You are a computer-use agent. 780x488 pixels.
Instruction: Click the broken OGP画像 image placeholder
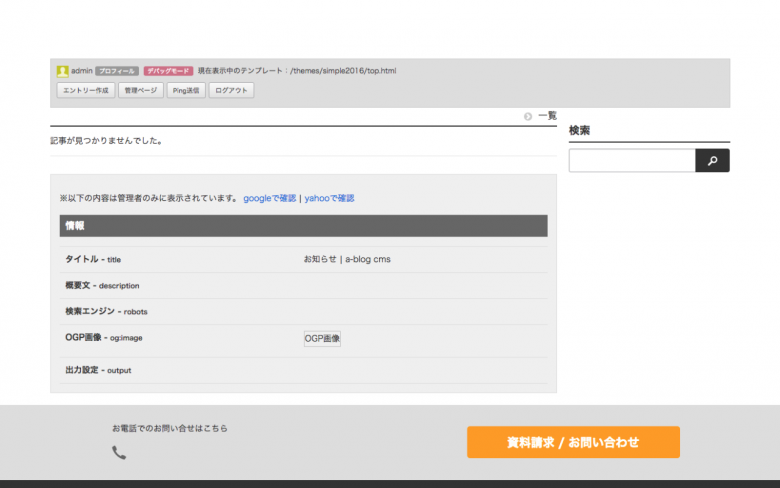(x=322, y=339)
